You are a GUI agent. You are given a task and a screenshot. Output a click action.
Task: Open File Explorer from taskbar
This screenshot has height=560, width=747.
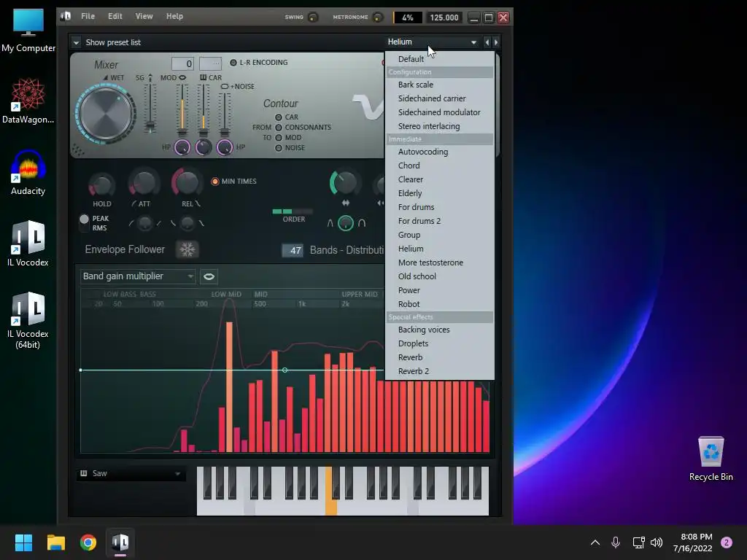56,542
